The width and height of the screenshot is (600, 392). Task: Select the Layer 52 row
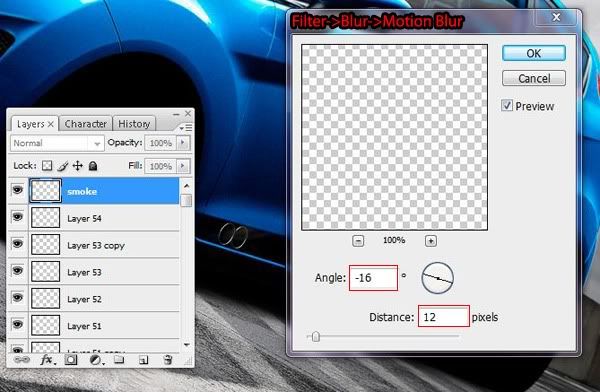(x=104, y=298)
